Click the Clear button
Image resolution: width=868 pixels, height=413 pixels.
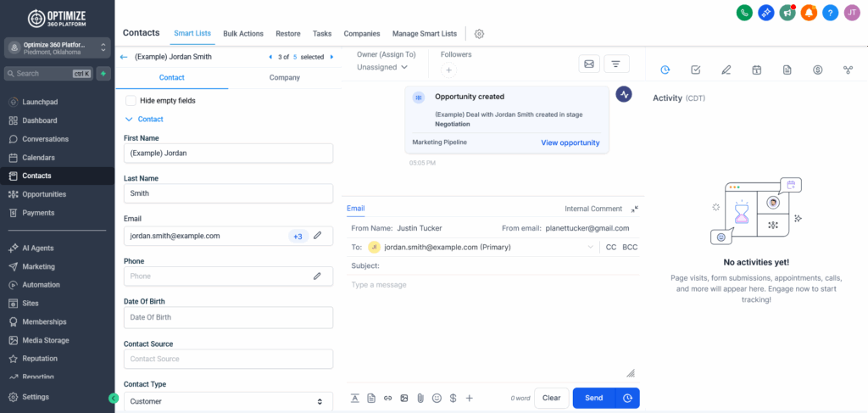(x=551, y=398)
